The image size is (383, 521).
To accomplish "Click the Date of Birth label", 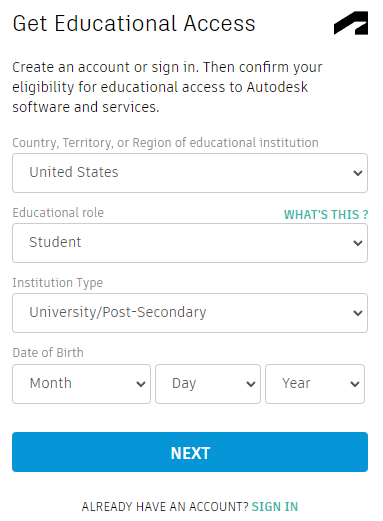I will (48, 352).
